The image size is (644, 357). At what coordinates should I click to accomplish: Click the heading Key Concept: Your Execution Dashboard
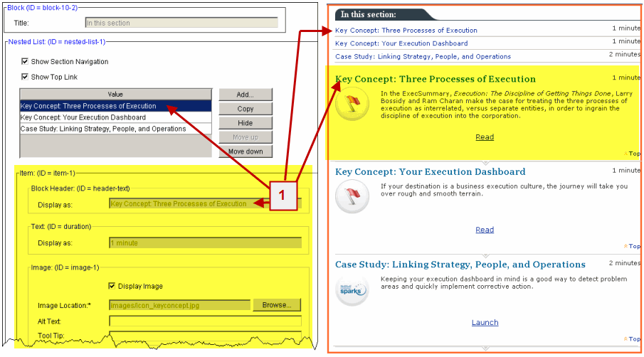click(x=430, y=171)
